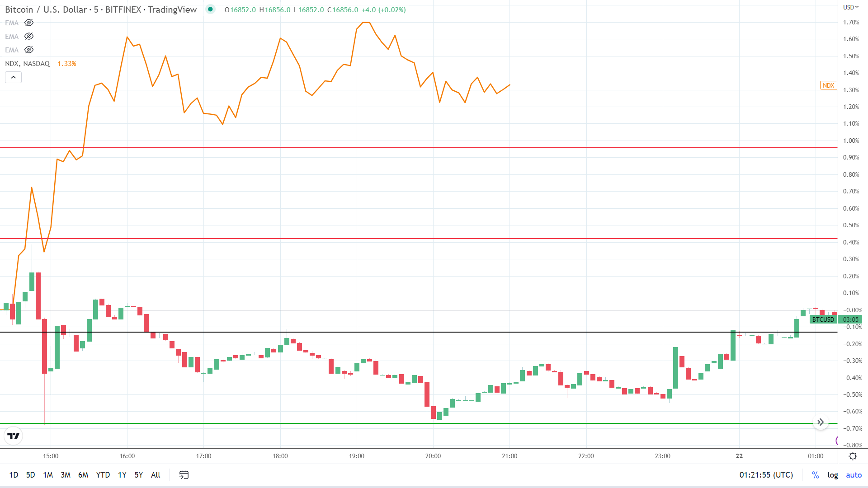Click the 1.33% NDX legend value
Image resolution: width=868 pixels, height=488 pixels.
tap(67, 64)
